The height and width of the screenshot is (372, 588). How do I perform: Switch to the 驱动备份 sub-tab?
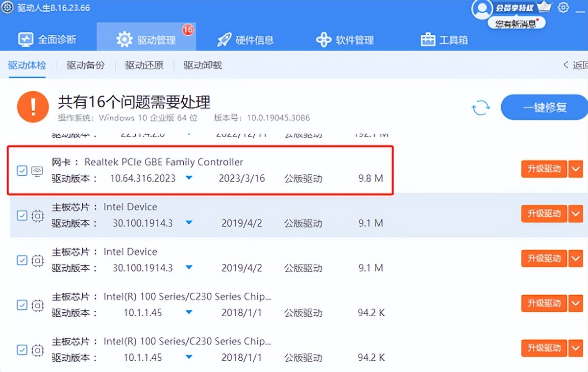point(85,64)
